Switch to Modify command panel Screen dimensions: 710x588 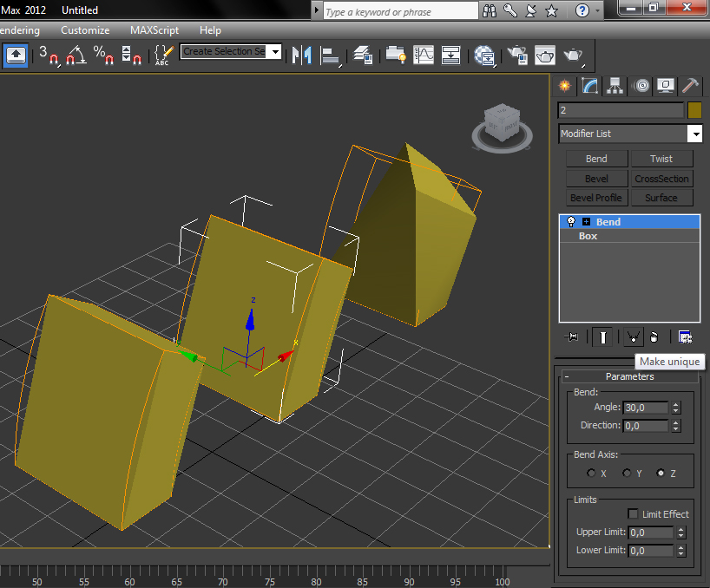pyautogui.click(x=590, y=86)
